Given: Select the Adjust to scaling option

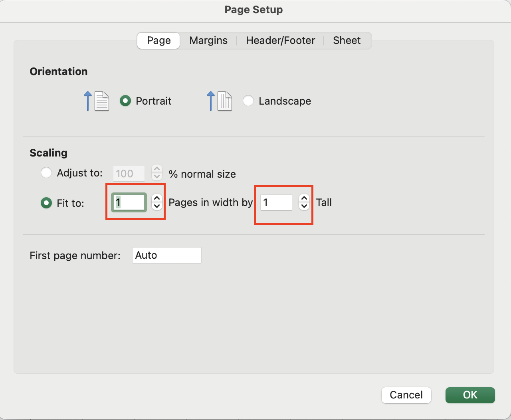Looking at the screenshot, I should 46,172.
